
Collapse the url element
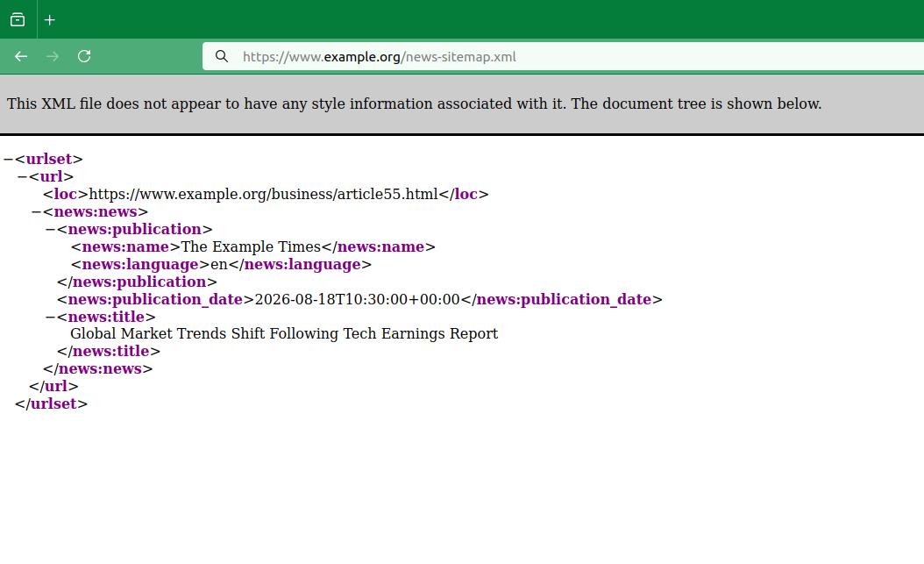tap(23, 177)
